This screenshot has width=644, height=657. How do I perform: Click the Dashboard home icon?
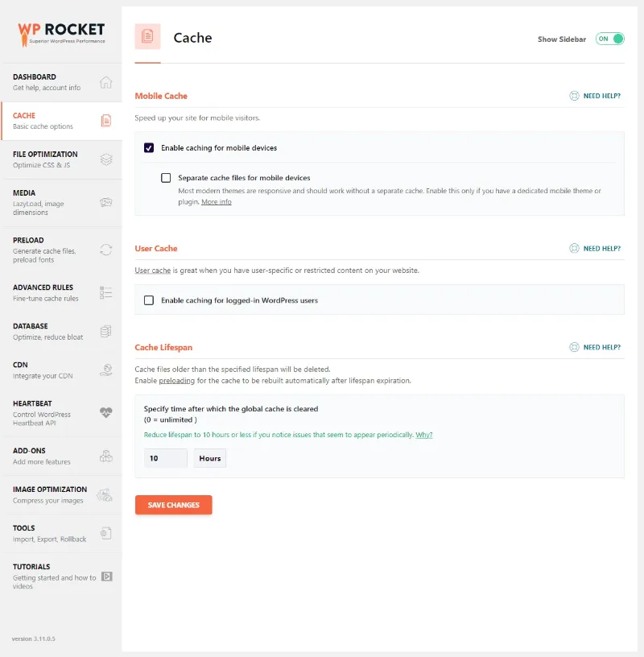click(x=106, y=81)
